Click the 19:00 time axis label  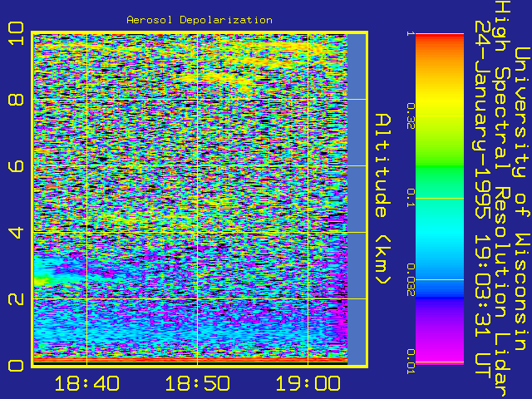[308, 383]
